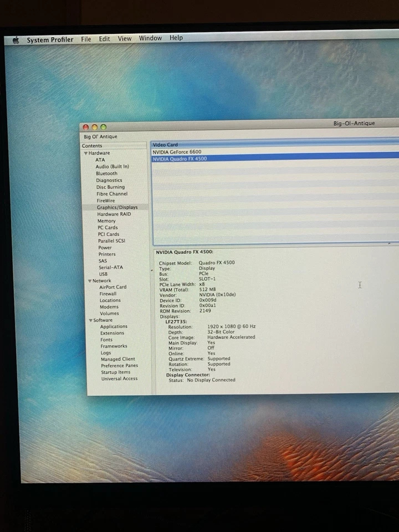Select Modems under Network
The width and height of the screenshot is (399, 532).
(x=109, y=306)
